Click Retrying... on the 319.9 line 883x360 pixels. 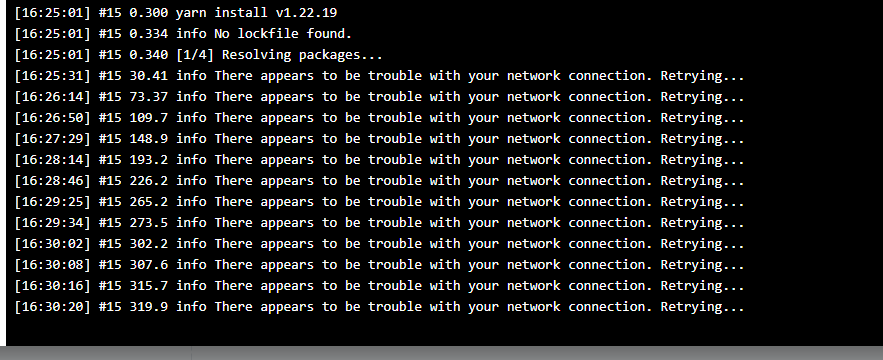click(702, 307)
